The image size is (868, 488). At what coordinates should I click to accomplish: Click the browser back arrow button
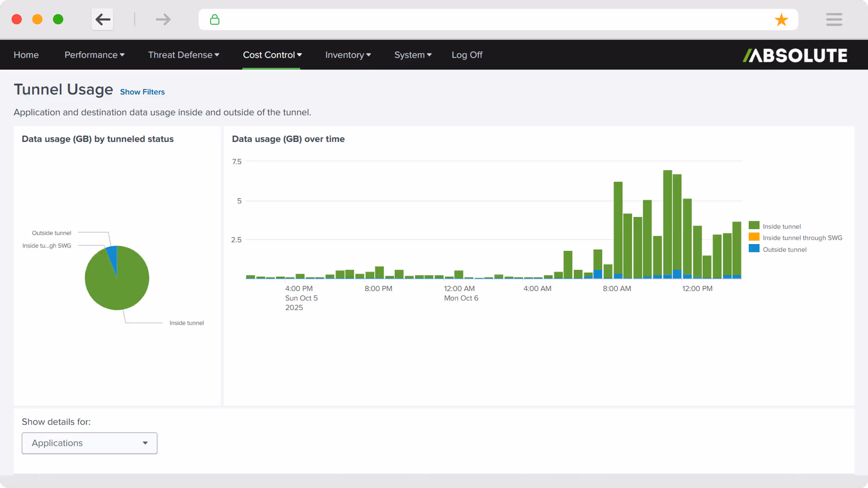point(103,19)
